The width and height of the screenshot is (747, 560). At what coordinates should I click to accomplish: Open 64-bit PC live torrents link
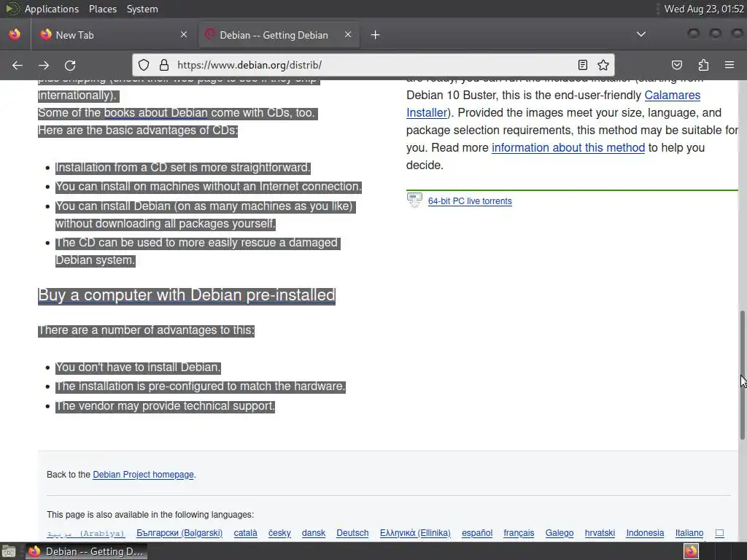tap(470, 201)
